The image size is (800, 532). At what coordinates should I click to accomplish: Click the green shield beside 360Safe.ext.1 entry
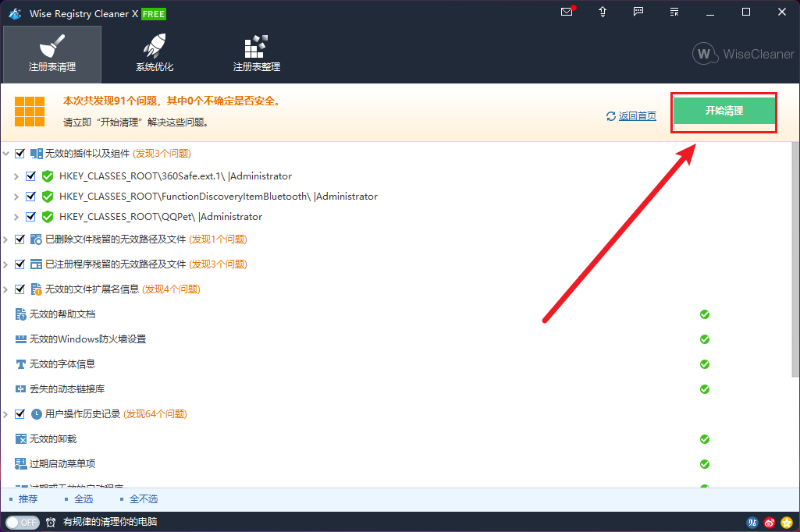[x=48, y=176]
